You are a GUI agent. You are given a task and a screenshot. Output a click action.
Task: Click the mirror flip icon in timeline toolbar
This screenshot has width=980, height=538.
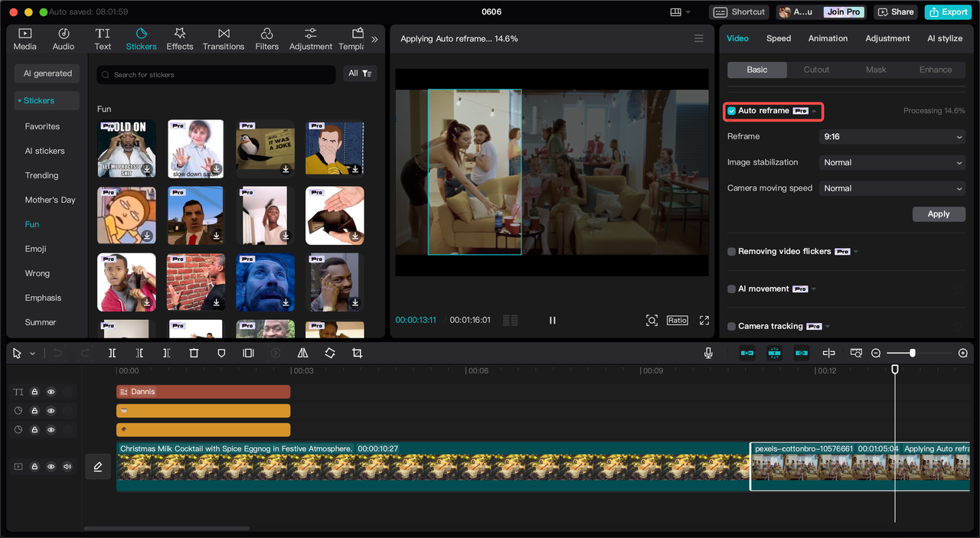(x=302, y=353)
